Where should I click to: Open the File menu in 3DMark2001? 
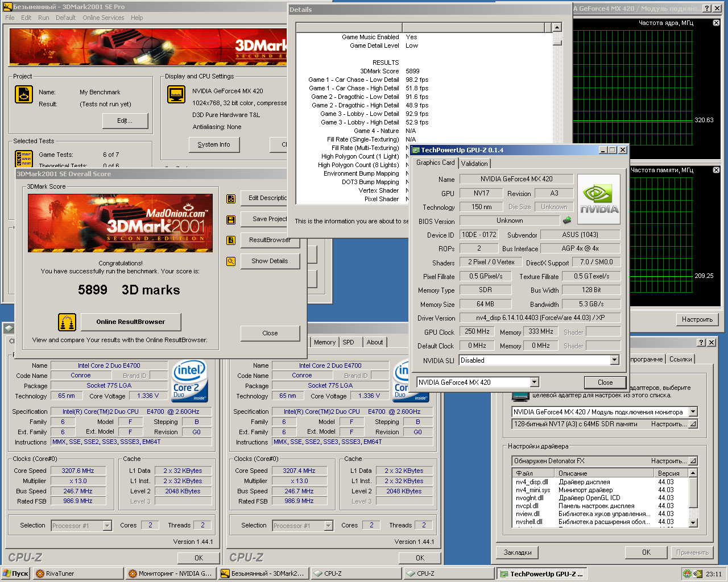tap(10, 18)
